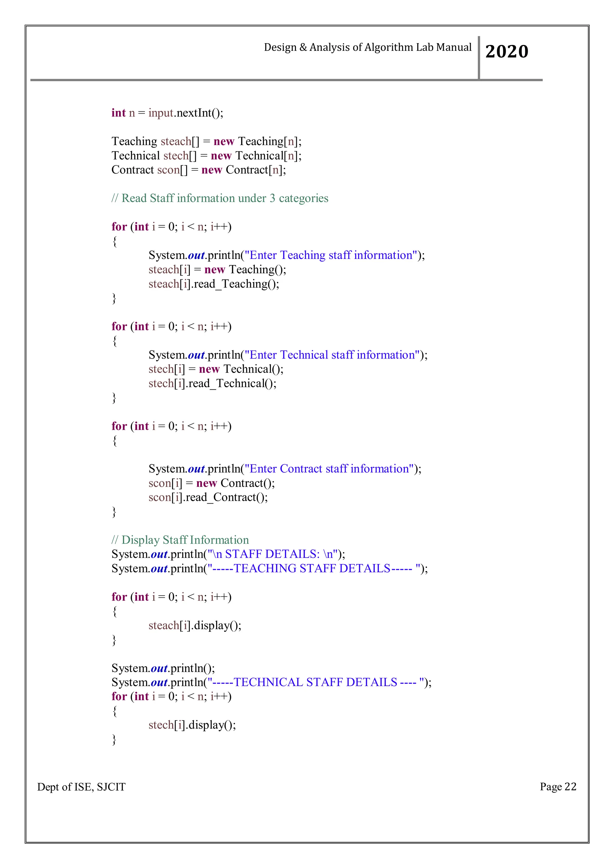
Task: Click the println line '-----TECHNICAL STAFF DETAILS ----'
Action: coord(271,682)
